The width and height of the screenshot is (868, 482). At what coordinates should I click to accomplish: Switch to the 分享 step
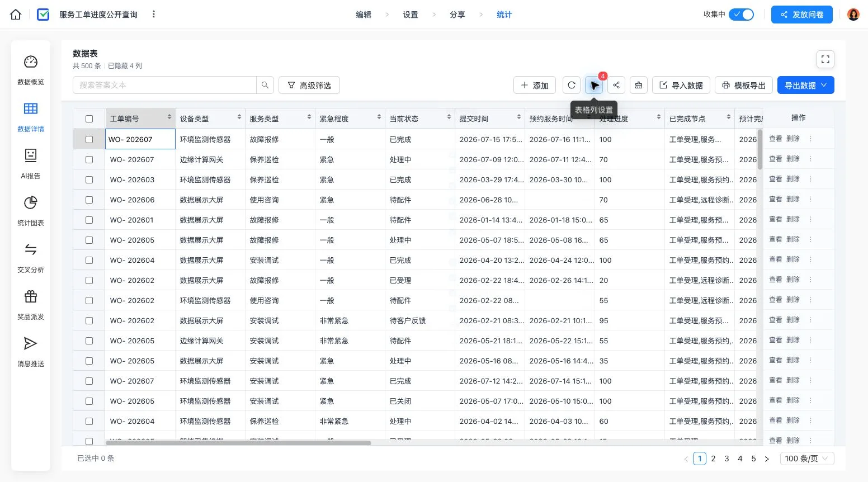coord(457,15)
